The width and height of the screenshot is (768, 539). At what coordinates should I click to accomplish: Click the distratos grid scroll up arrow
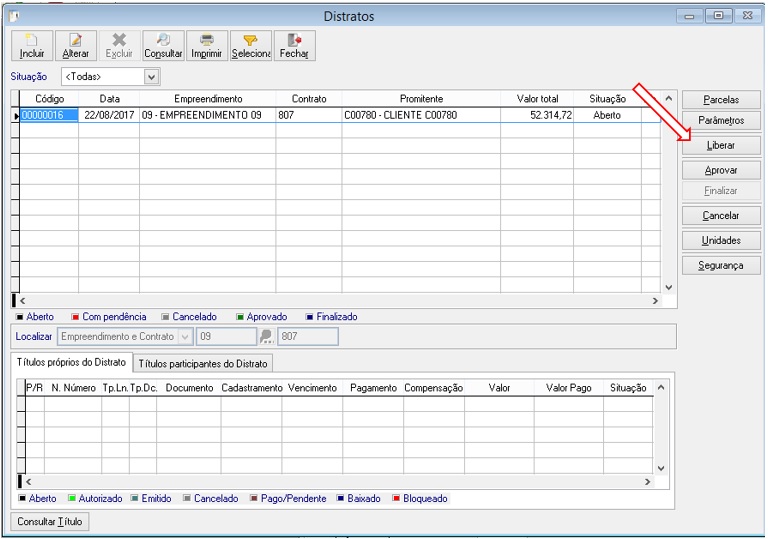[669, 98]
